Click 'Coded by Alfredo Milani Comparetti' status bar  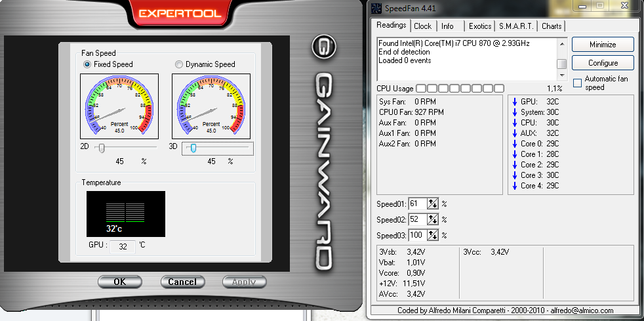pyautogui.click(x=505, y=310)
